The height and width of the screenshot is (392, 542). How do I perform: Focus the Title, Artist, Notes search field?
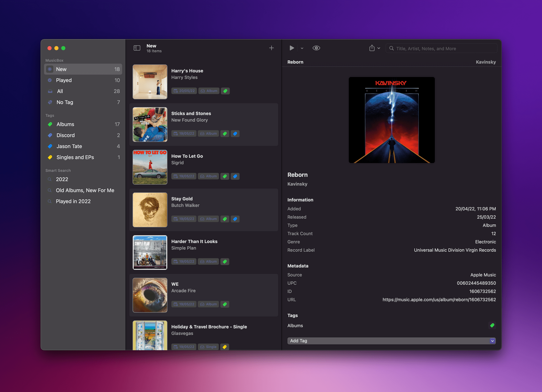441,48
